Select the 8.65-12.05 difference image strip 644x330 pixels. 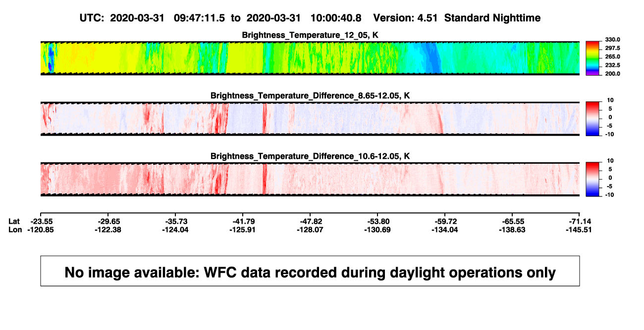pos(310,118)
